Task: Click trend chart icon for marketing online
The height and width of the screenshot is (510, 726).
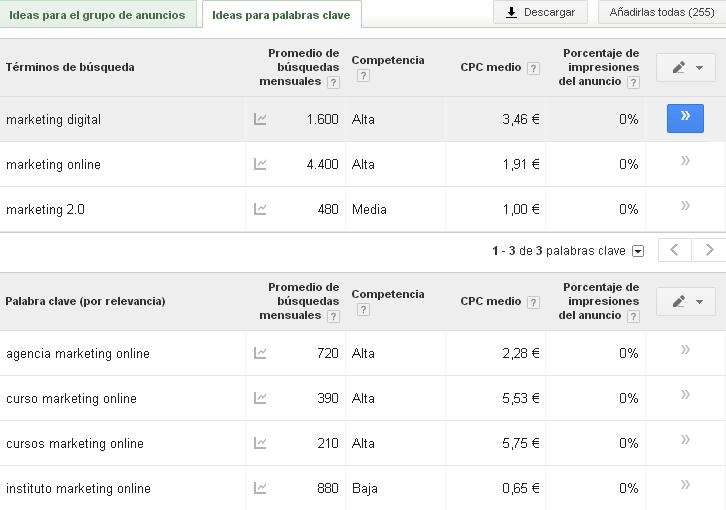Action: click(x=260, y=164)
